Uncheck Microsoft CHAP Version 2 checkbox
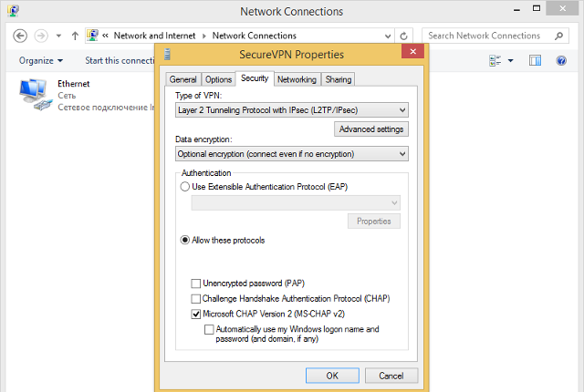584x392 pixels. point(195,314)
